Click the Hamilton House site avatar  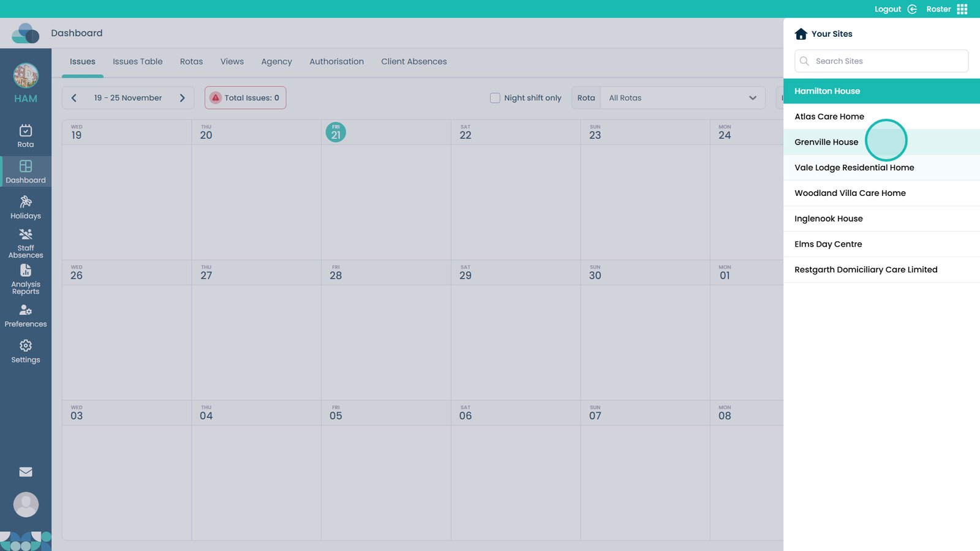click(26, 75)
